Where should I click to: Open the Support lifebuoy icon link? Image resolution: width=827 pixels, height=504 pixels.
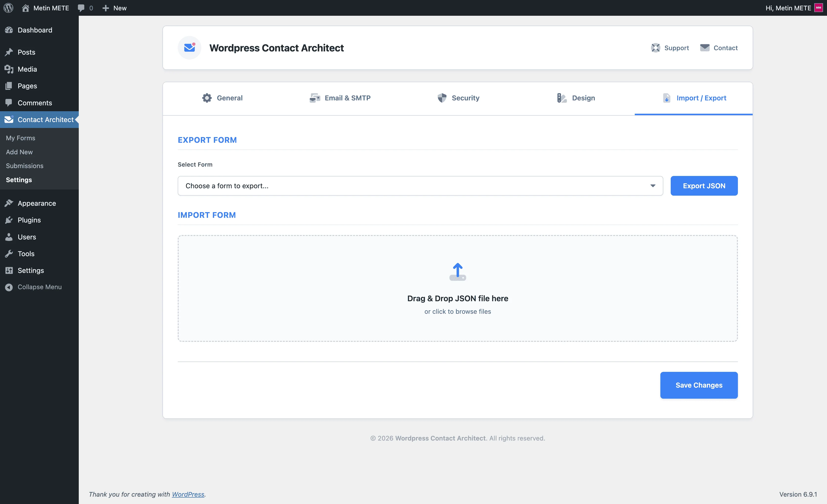point(655,48)
